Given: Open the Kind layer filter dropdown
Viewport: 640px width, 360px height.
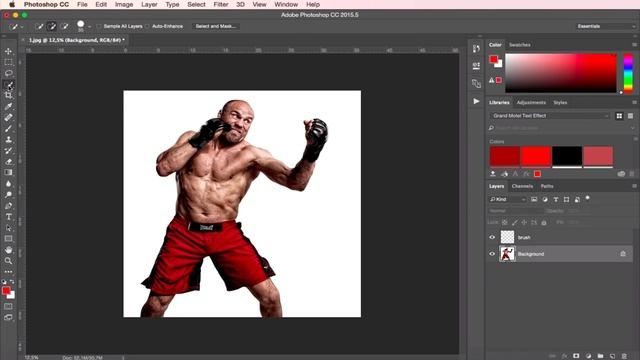Looking at the screenshot, I should (x=507, y=199).
